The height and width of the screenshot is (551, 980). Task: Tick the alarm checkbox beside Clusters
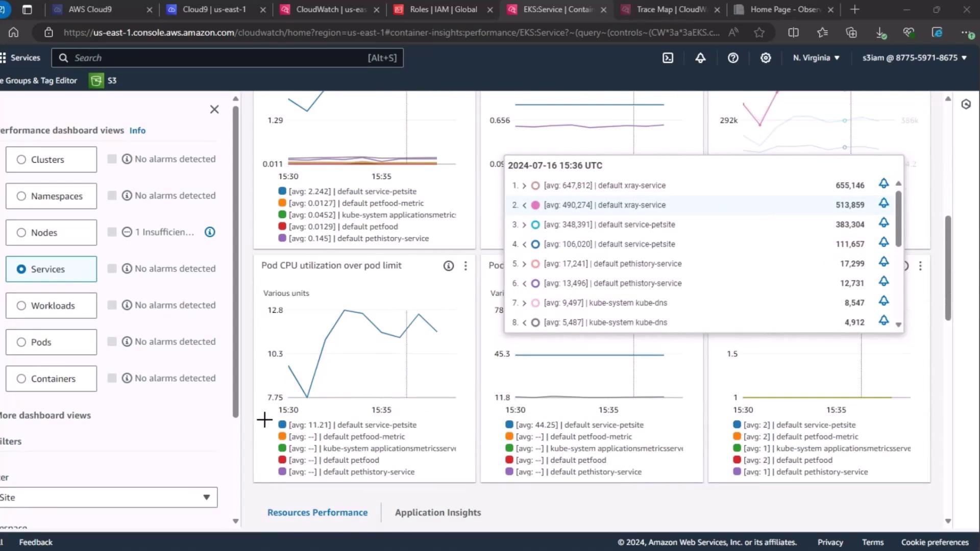tap(112, 159)
